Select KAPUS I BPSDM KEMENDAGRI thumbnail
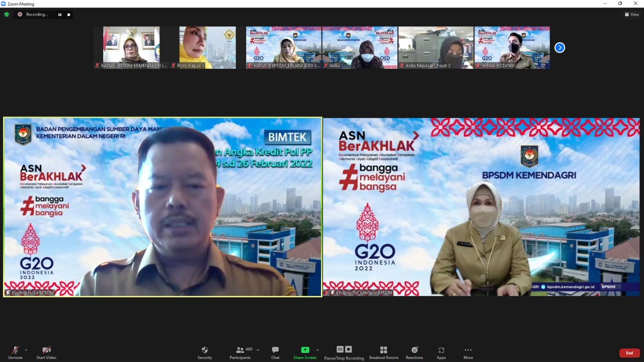644x362 pixels. 131,47
